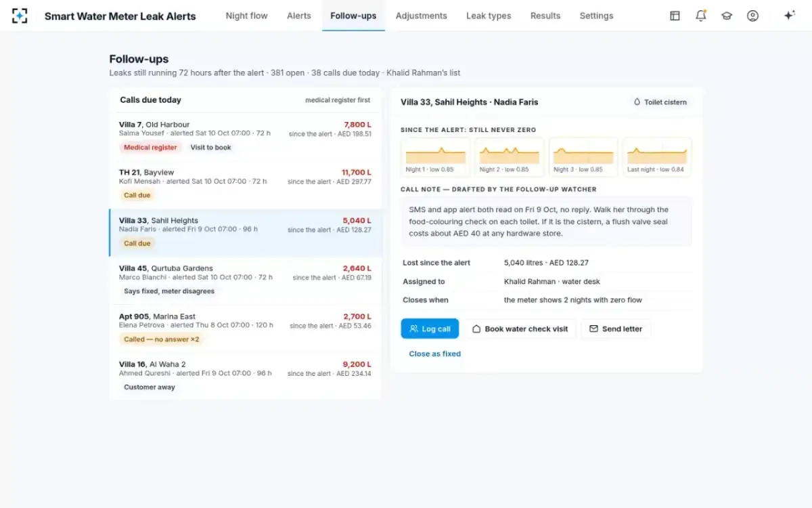Select the TH 21, Bayview row
Image resolution: width=812 pixels, height=508 pixels.
pos(245,185)
